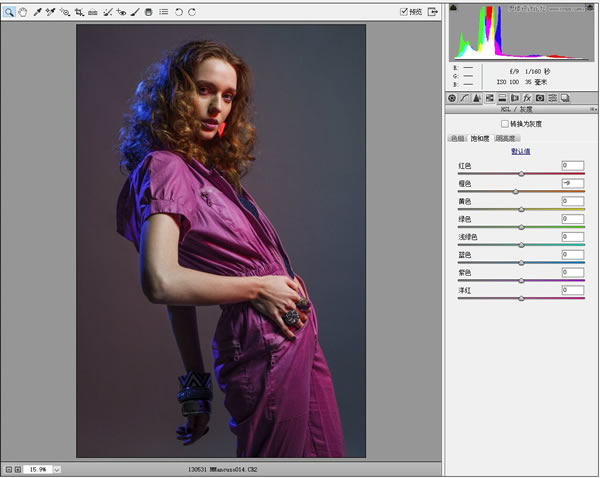Click the filename 130531 MMancuso014.CR2

pyautogui.click(x=223, y=470)
